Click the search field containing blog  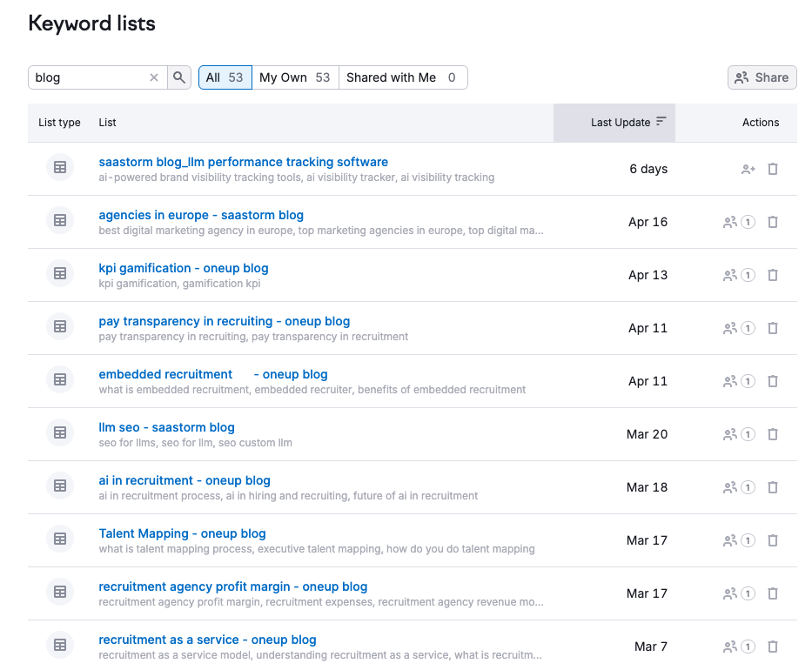pos(87,77)
